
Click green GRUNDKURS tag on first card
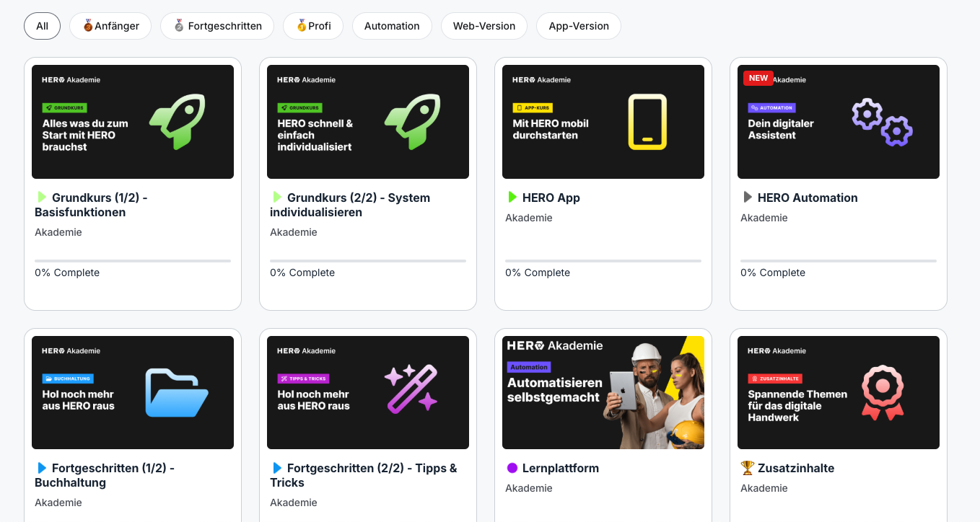point(64,107)
